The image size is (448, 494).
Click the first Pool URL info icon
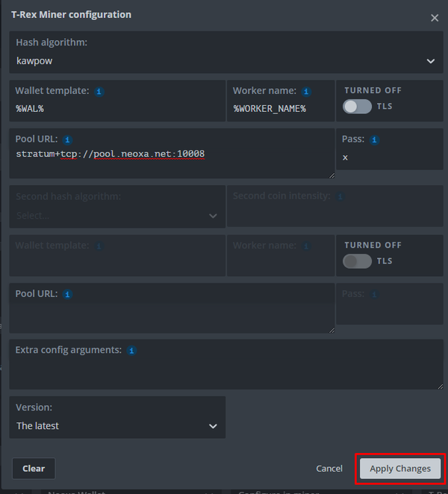pyautogui.click(x=67, y=140)
